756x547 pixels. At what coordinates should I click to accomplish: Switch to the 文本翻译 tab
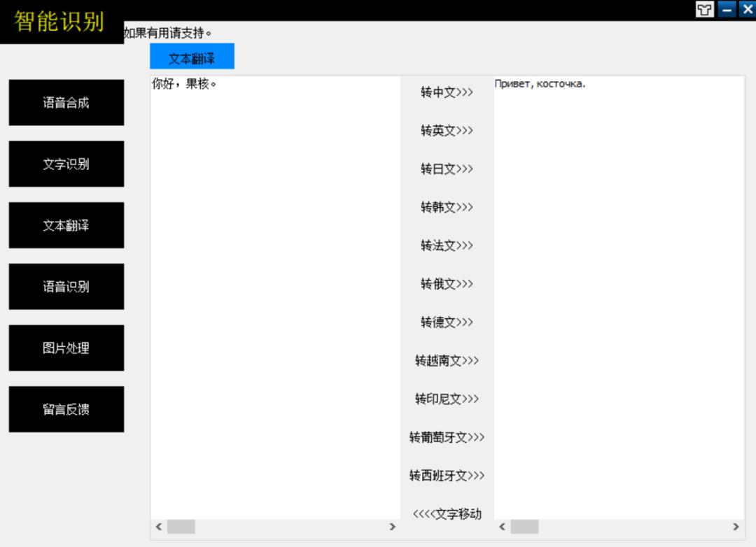click(x=191, y=55)
